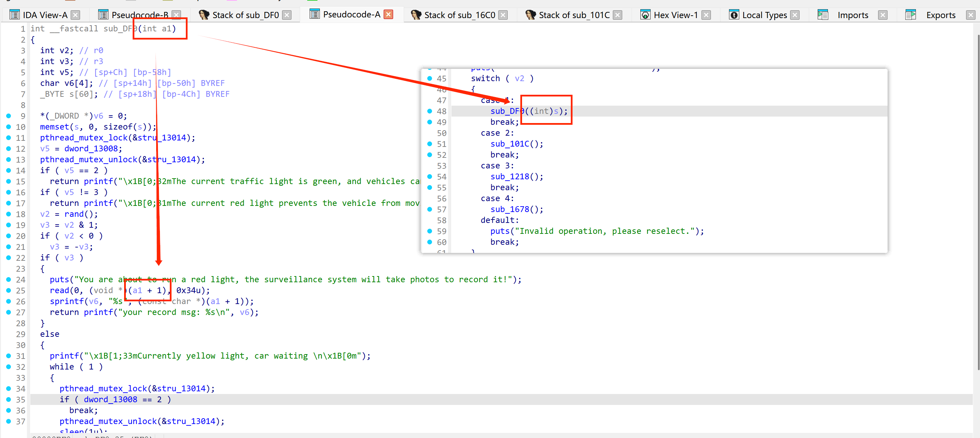Screen dimensions: 980x438
Task: Click function name sub_DF0 on line 1
Action: tap(120, 29)
